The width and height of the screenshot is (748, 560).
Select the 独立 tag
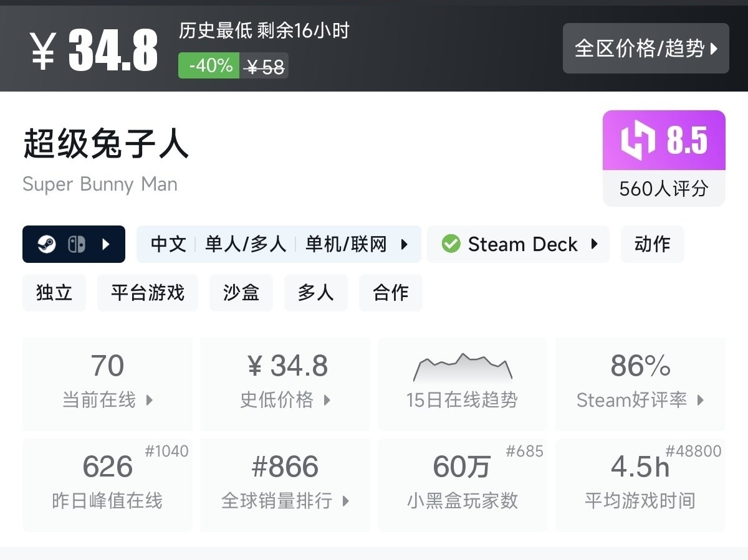tap(54, 293)
